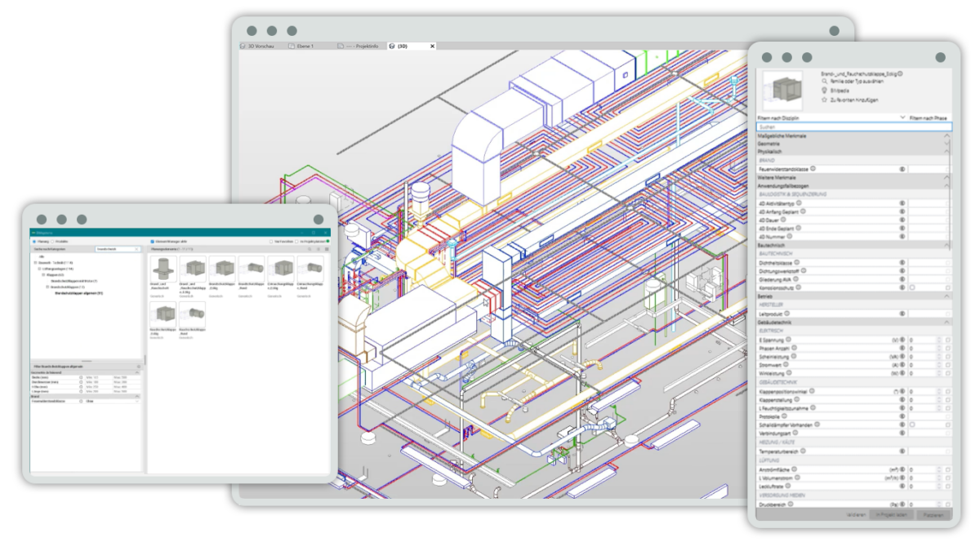Select the grid view icon in Planungselemente header
This screenshot has width=980, height=551.
pyautogui.click(x=326, y=248)
